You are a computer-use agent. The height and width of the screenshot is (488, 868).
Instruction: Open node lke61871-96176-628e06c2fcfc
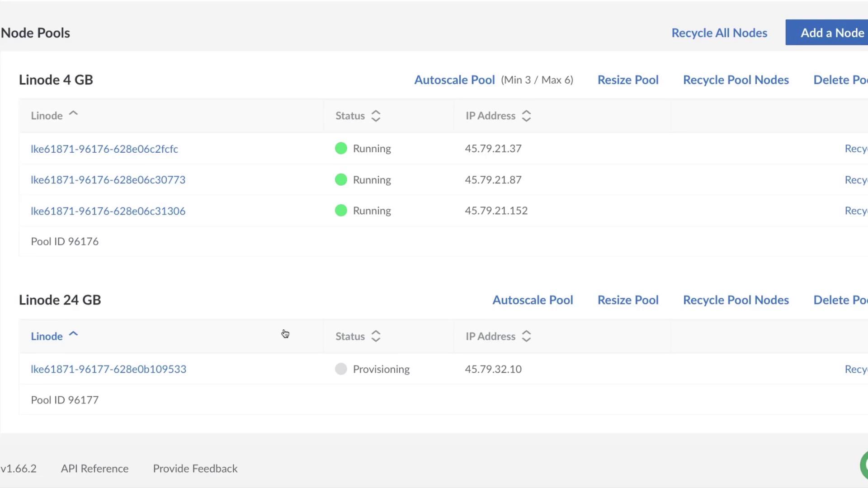point(104,149)
